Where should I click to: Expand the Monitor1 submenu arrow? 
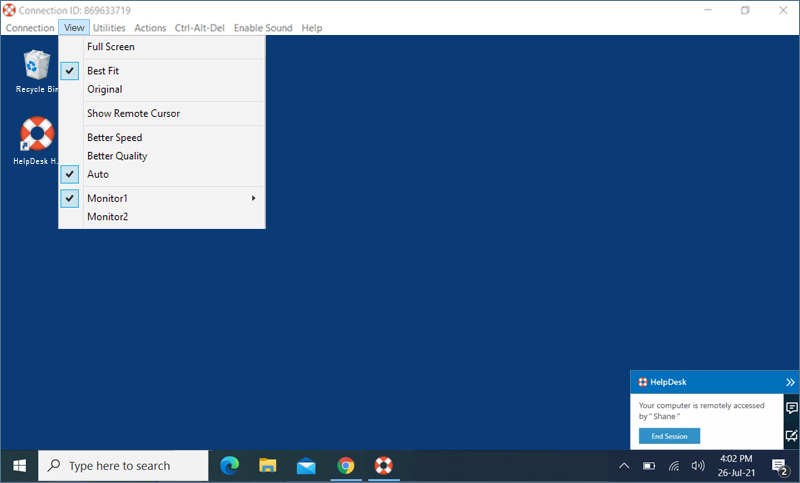[x=253, y=198]
